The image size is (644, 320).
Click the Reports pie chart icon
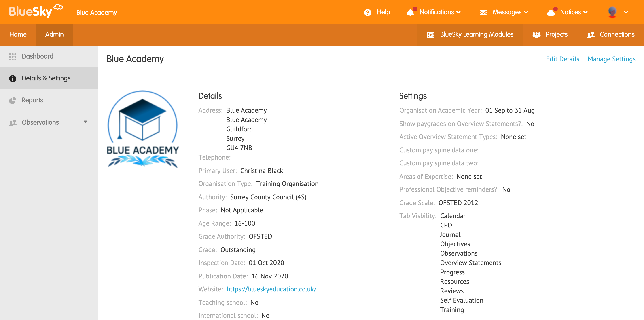[13, 100]
